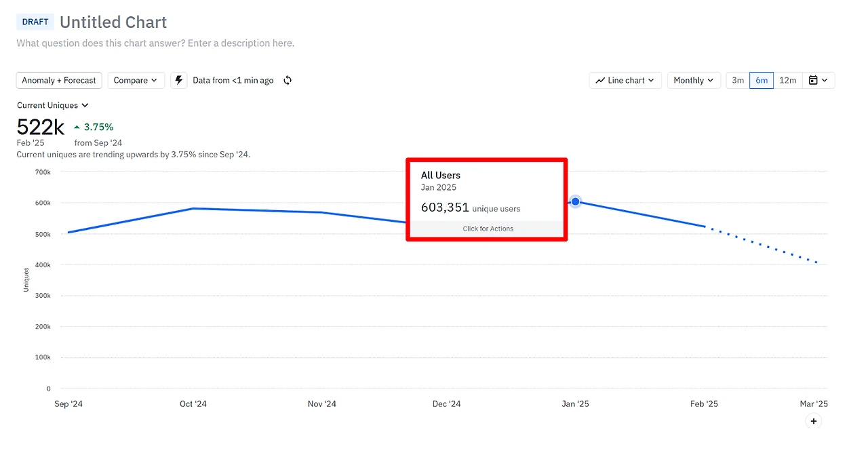
Task: Click the Mar '25 axis label
Action: tap(814, 403)
